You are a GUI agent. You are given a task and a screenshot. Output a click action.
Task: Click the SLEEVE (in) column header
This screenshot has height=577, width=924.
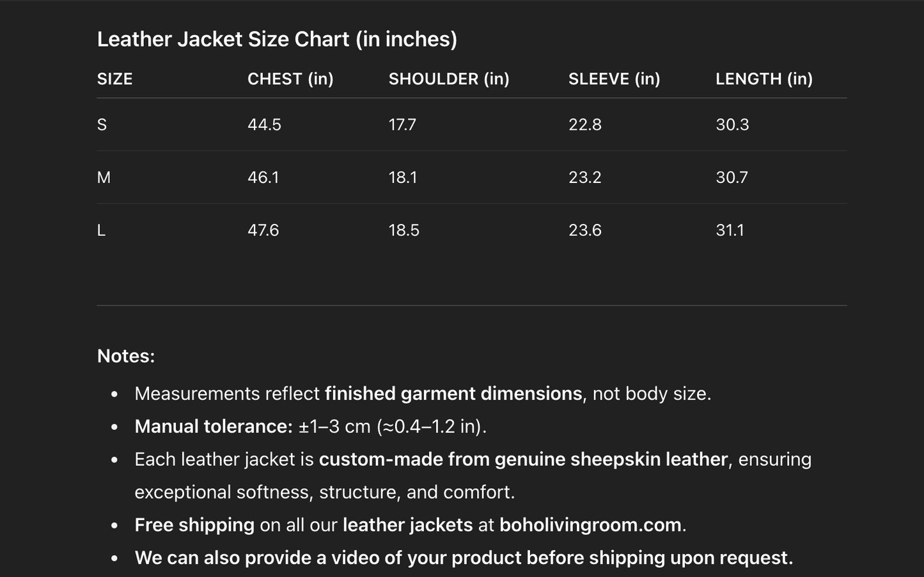point(614,79)
